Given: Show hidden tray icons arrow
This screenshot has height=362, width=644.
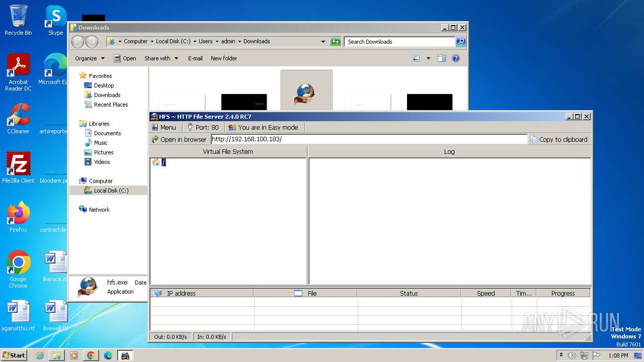Looking at the screenshot, I should 561,355.
